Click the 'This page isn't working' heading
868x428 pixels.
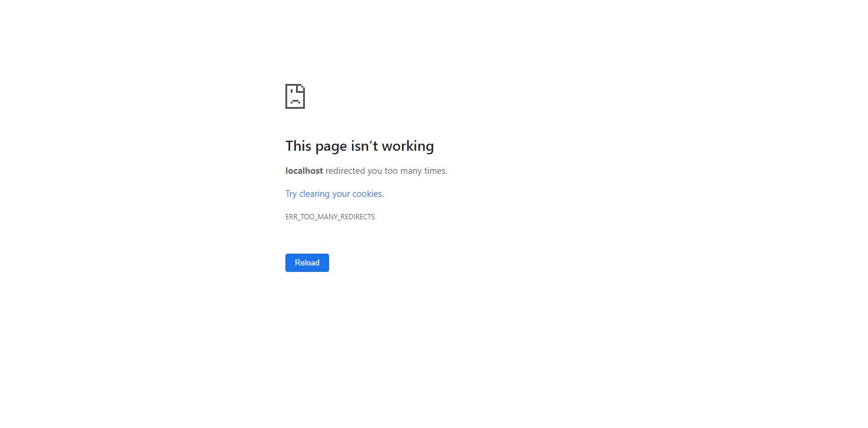click(360, 146)
